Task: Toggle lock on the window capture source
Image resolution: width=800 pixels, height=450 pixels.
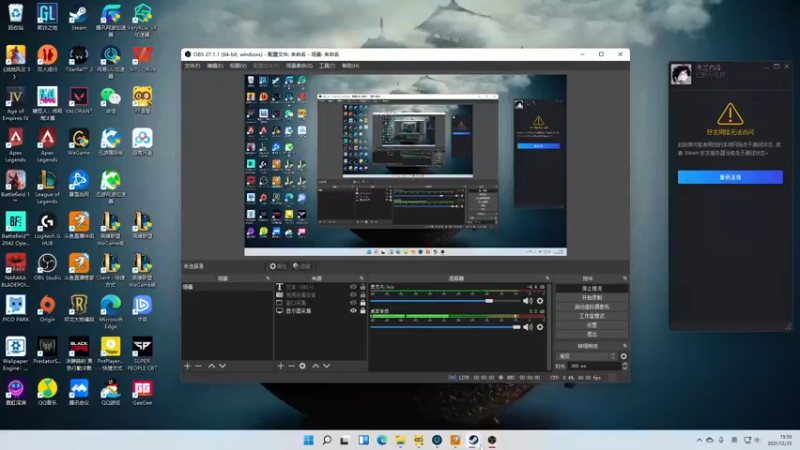Action: pyautogui.click(x=363, y=303)
